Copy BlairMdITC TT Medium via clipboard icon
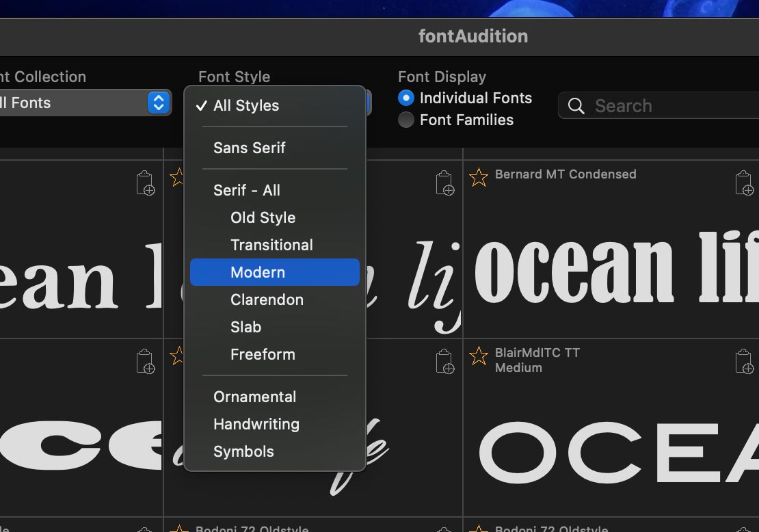Screen dimensions: 759x532 pos(743,361)
